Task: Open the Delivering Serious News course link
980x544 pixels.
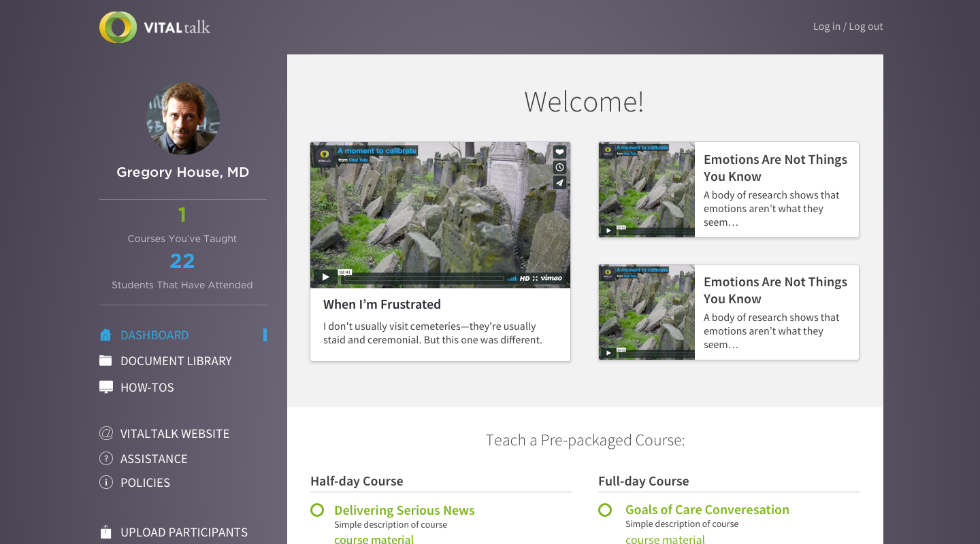Action: 404,510
